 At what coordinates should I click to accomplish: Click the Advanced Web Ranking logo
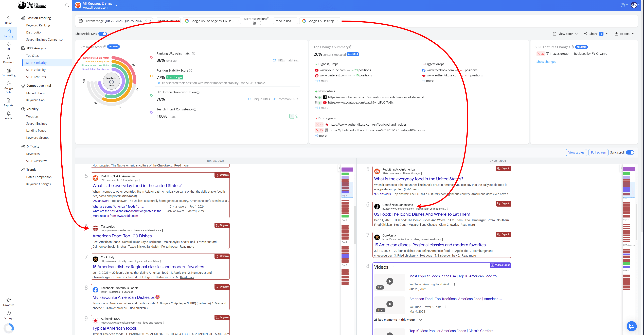(32, 5)
